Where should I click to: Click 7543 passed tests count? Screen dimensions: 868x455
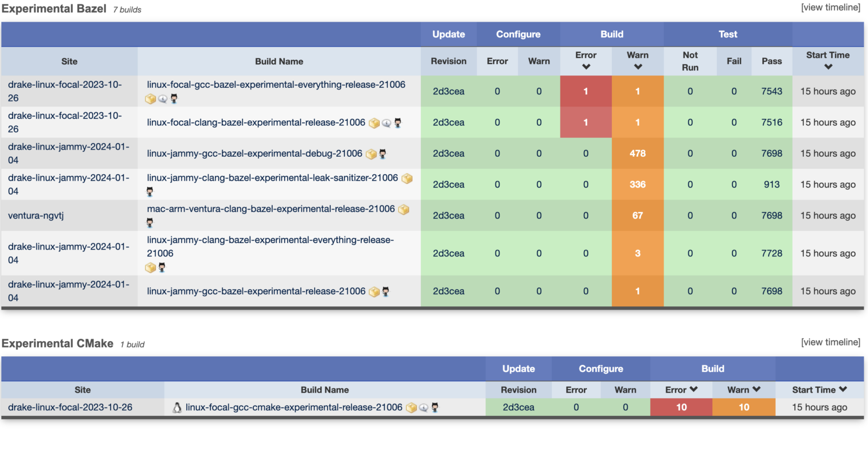pyautogui.click(x=771, y=92)
